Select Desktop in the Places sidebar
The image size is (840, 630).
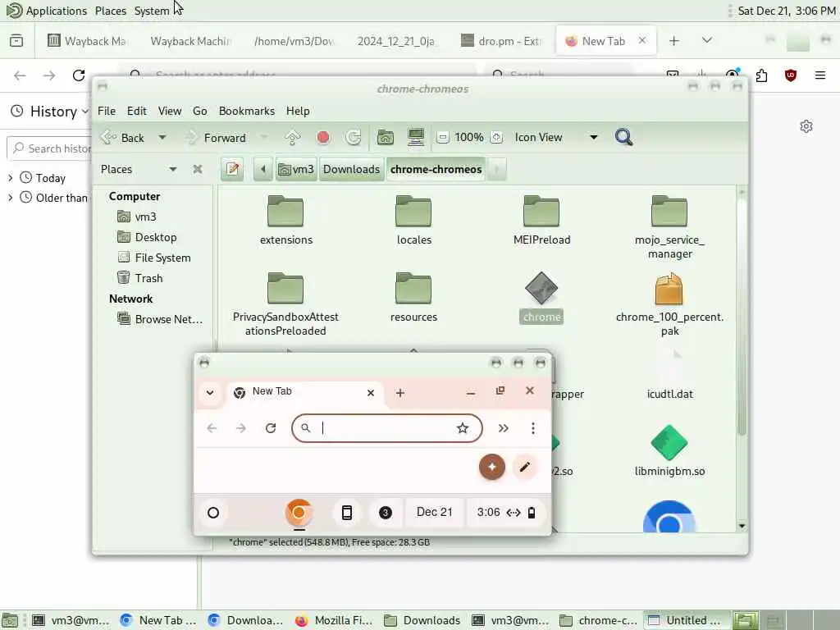click(x=155, y=237)
